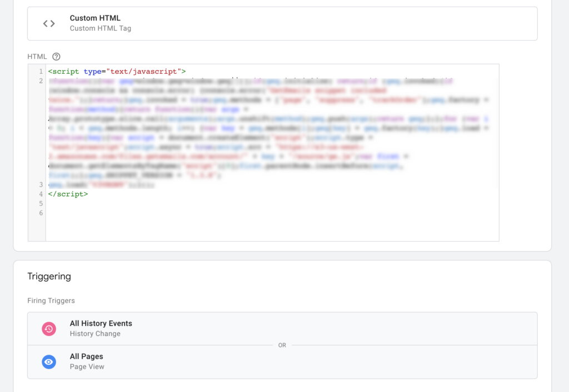Click the HTML field label
This screenshot has width=569, height=392.
(37, 57)
